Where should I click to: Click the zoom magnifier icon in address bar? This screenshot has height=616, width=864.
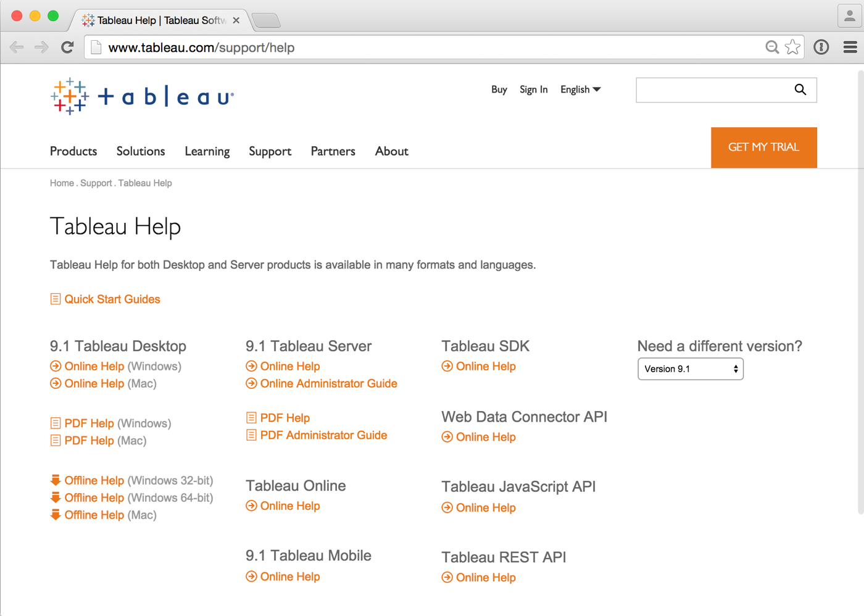click(772, 48)
